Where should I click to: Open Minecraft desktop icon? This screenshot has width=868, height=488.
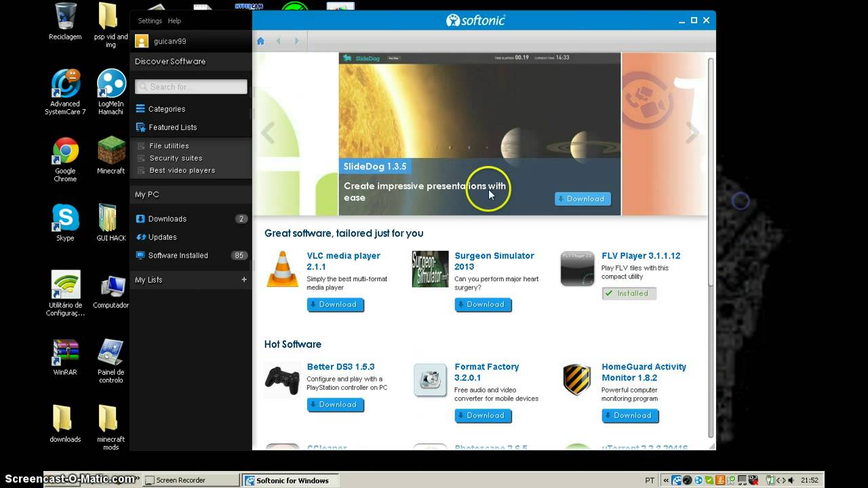click(111, 155)
